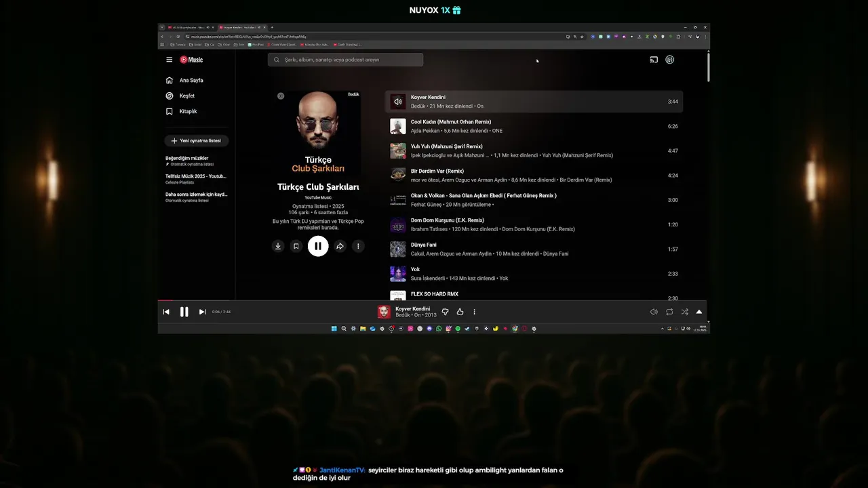Click the Türkçe Club Şarkıları cover art
Viewport: 868px width, 488px height.
point(318,134)
